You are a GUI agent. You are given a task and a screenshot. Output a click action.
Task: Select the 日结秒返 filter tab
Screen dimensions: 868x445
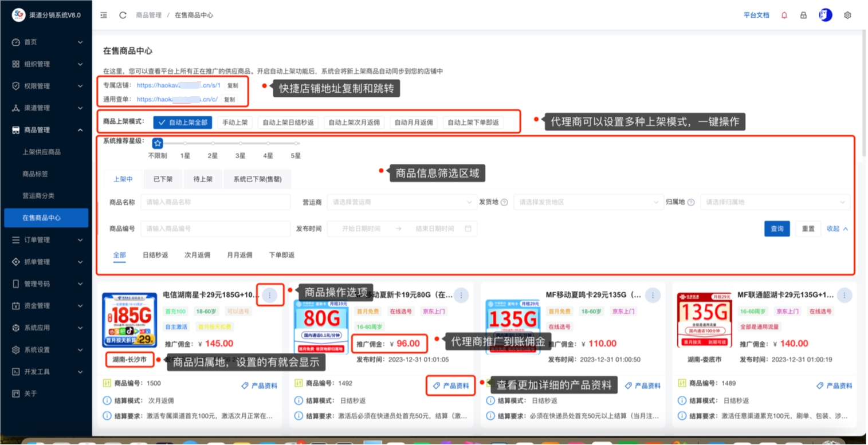(155, 255)
